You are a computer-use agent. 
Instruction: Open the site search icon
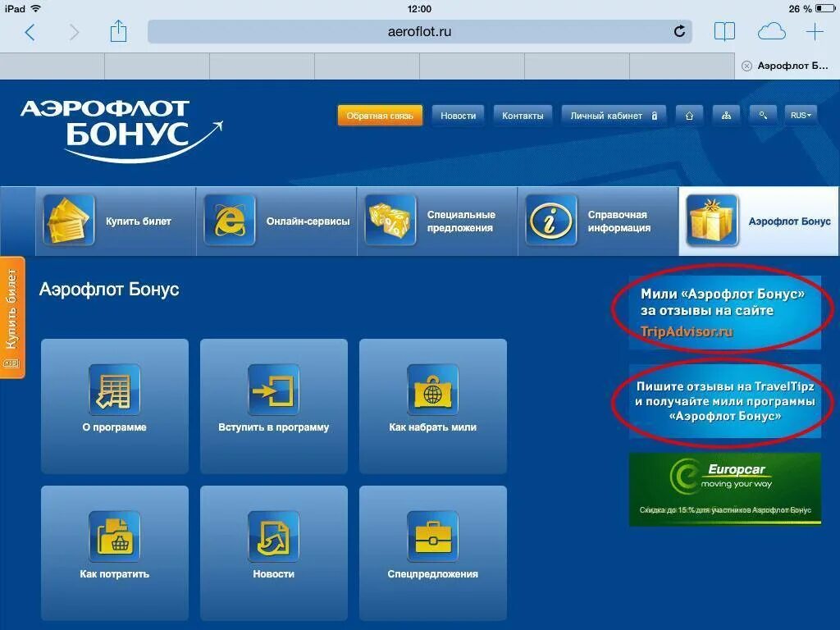(x=764, y=116)
